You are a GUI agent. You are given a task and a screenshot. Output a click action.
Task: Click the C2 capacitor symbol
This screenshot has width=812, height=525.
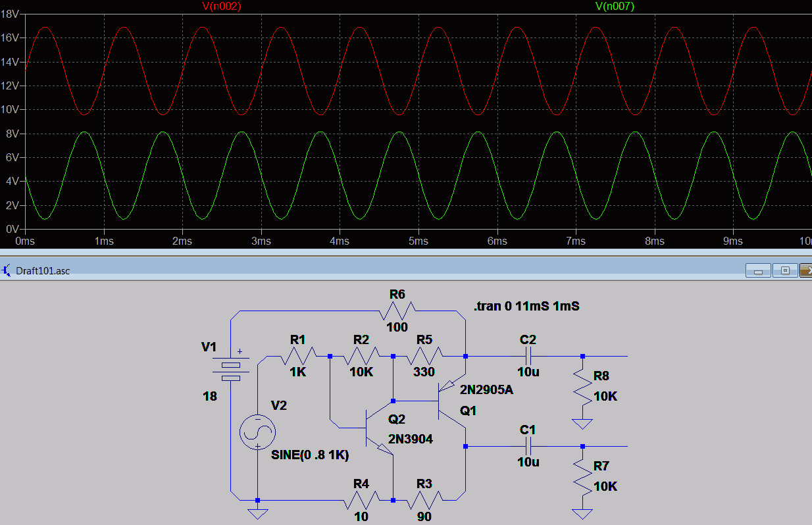(x=528, y=356)
